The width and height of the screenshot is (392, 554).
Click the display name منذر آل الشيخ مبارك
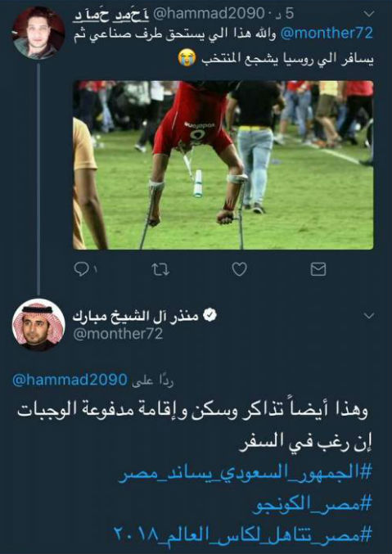coord(136,316)
